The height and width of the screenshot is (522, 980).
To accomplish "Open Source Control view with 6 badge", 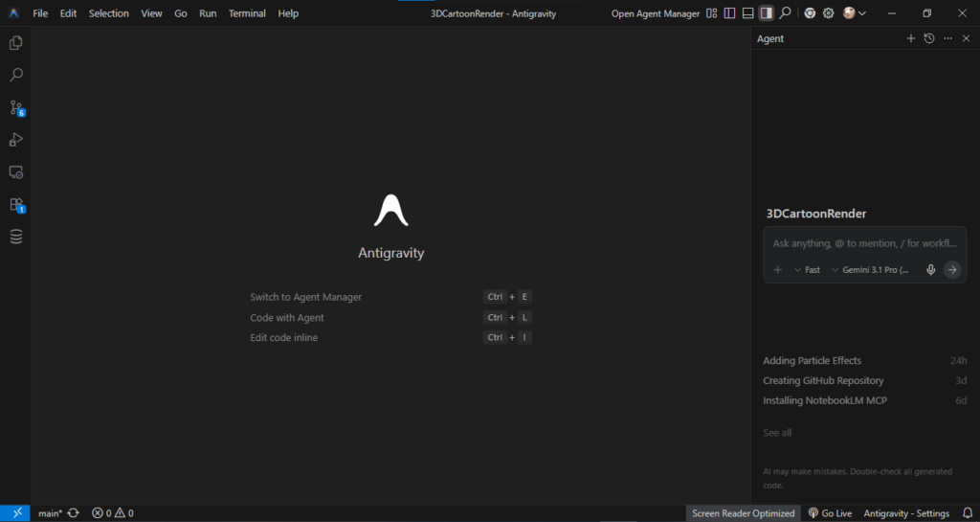I will pyautogui.click(x=16, y=107).
